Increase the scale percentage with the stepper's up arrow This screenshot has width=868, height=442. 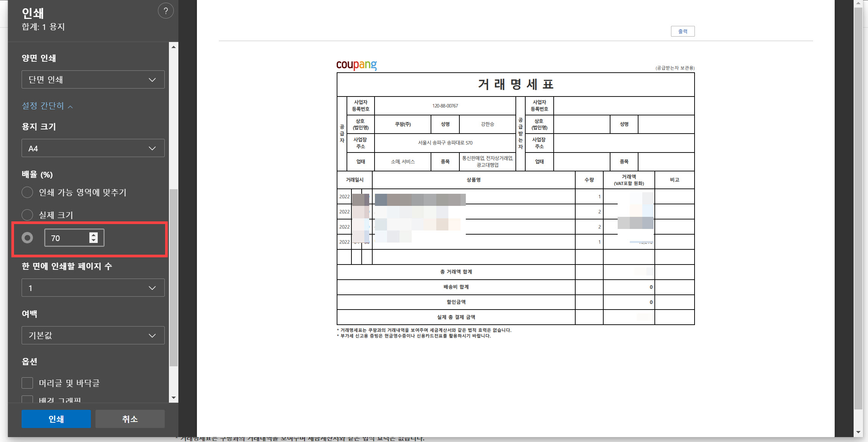click(x=93, y=235)
